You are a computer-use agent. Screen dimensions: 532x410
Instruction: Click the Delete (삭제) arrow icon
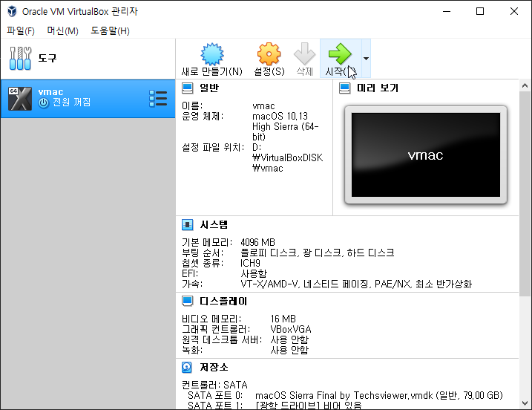[304, 54]
